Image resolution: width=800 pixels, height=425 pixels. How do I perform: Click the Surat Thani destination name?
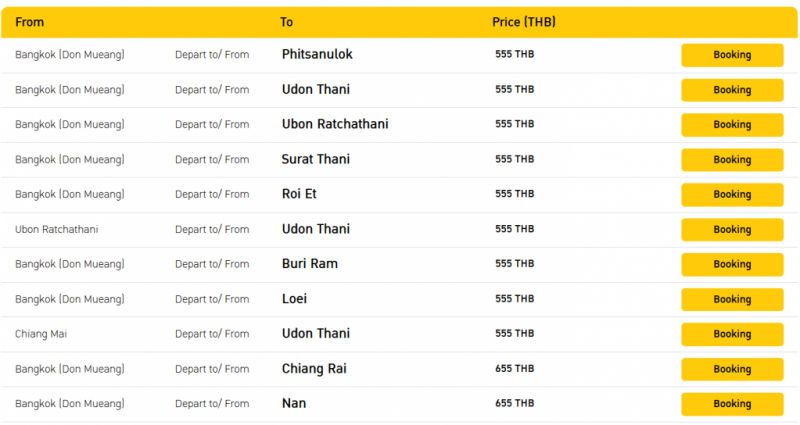click(316, 159)
